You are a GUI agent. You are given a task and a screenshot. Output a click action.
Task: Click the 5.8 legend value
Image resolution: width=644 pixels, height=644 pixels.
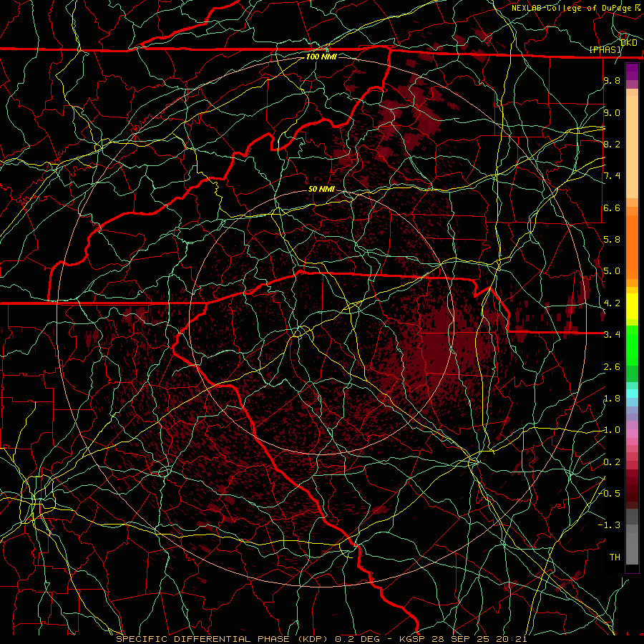click(612, 240)
